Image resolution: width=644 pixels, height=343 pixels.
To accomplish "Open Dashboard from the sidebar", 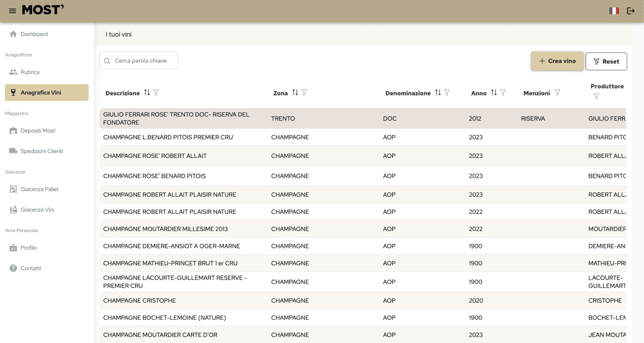I will pos(34,34).
